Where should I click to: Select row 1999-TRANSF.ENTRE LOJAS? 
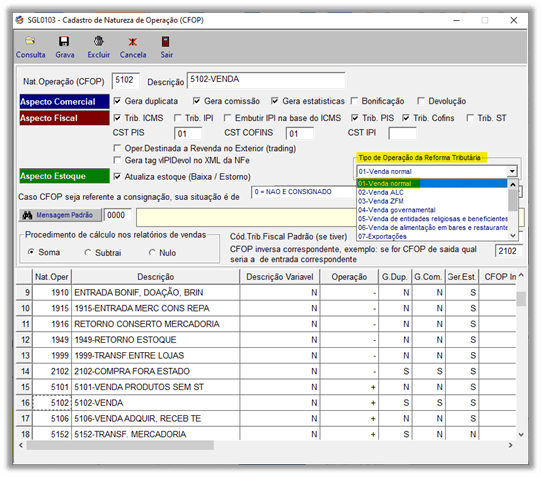[266, 355]
